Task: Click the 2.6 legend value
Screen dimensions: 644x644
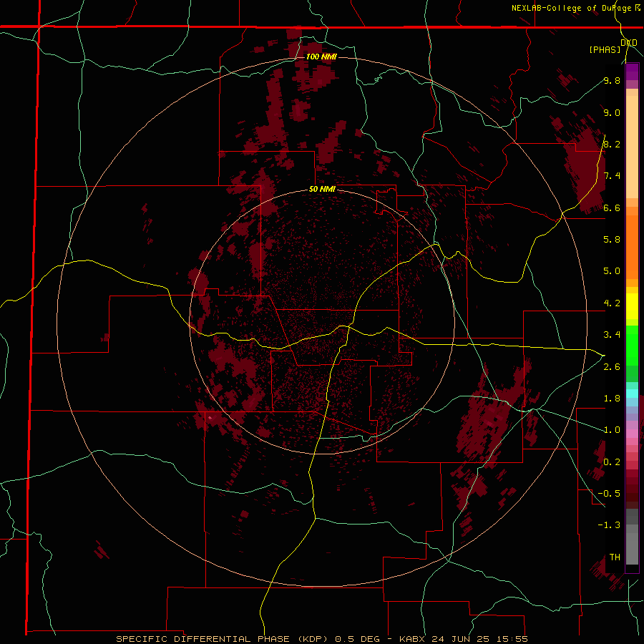Action: point(612,367)
